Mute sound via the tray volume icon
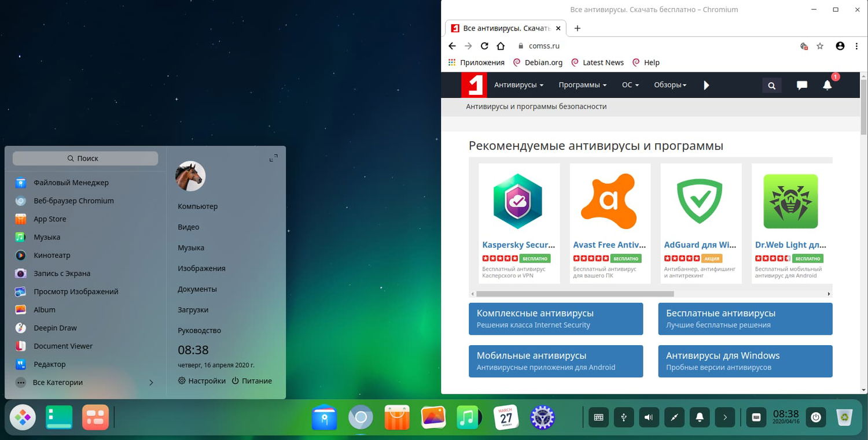Image resolution: width=868 pixels, height=440 pixels. click(648, 417)
